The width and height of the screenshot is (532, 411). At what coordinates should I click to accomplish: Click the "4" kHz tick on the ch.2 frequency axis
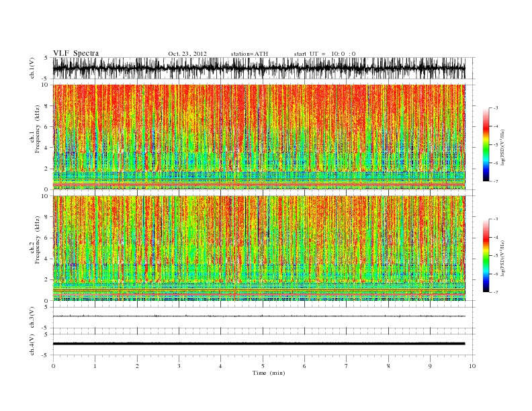coord(46,259)
